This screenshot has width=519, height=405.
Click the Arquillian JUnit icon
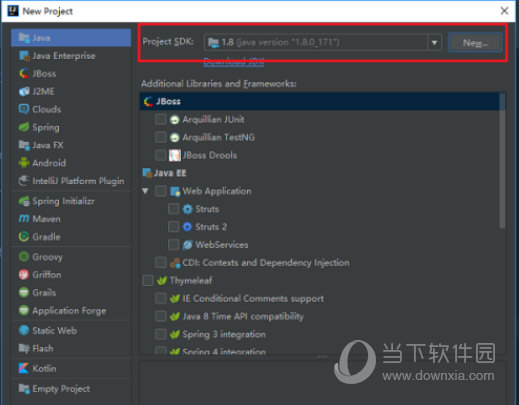175,119
